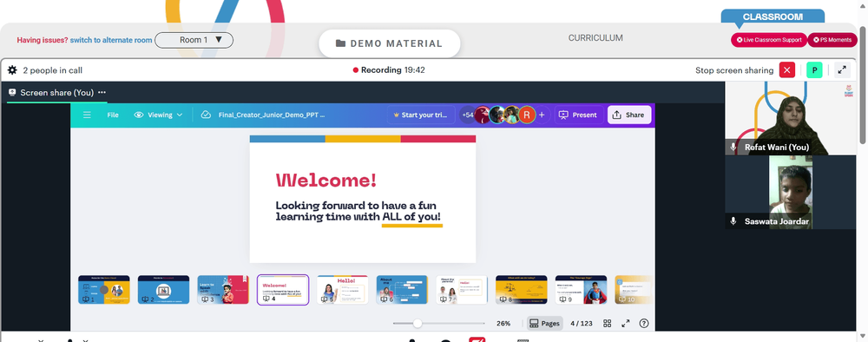Expand the Viewing mode dropdown
The image size is (868, 342).
[158, 115]
